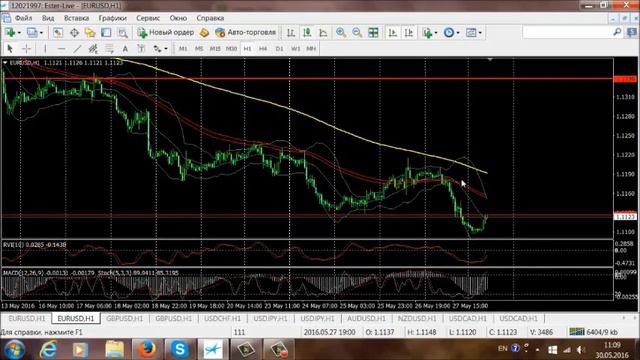Expand the Profiles dropdown arrow
Viewport: 640px width, 360px height.
(x=41, y=33)
